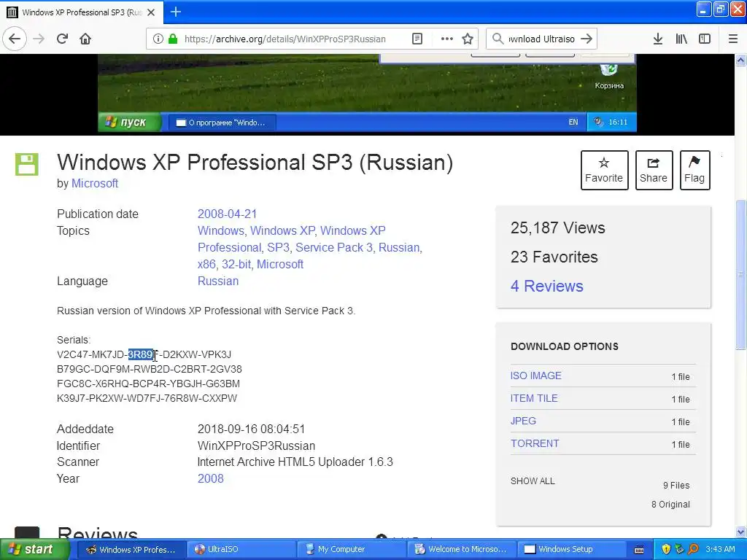Click the Favorite button
The height and width of the screenshot is (560, 747).
pyautogui.click(x=604, y=170)
